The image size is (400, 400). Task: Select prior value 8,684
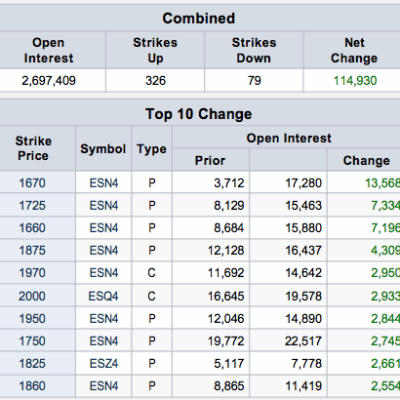pyautogui.click(x=229, y=228)
